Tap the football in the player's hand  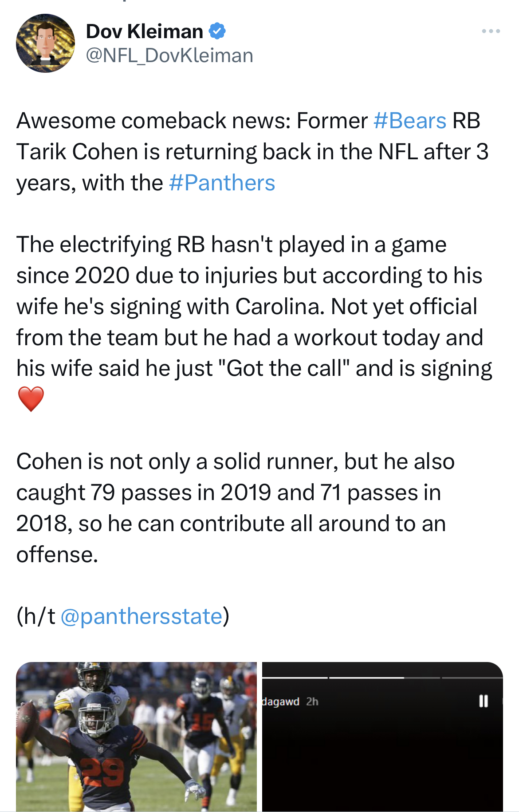pyautogui.click(x=26, y=721)
